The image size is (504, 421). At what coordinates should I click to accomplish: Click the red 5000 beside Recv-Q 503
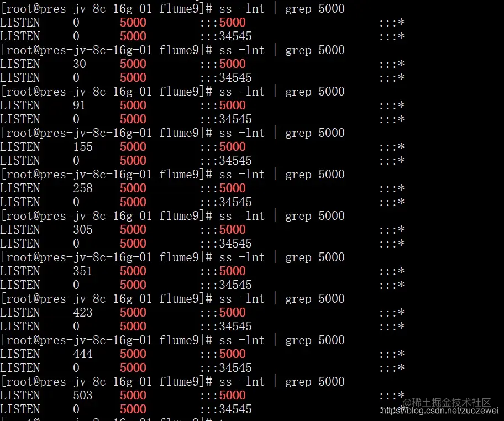pyautogui.click(x=133, y=395)
